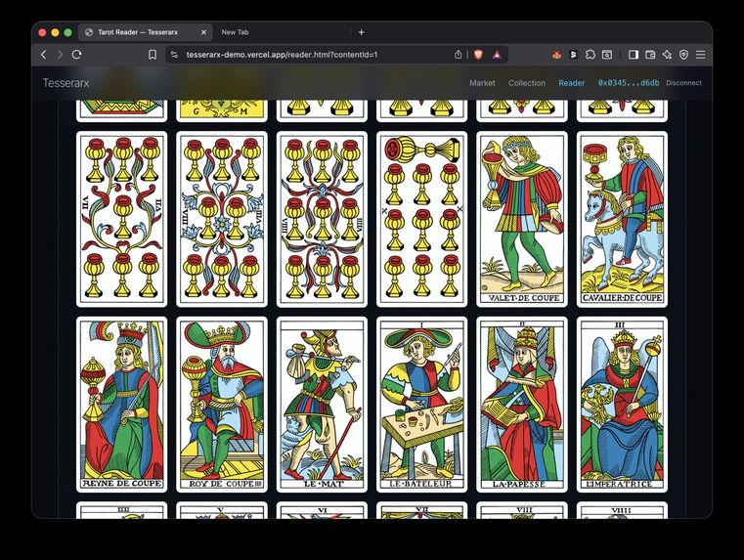Open Brave Rewards triangle icon
744x560 pixels.
coord(497,55)
